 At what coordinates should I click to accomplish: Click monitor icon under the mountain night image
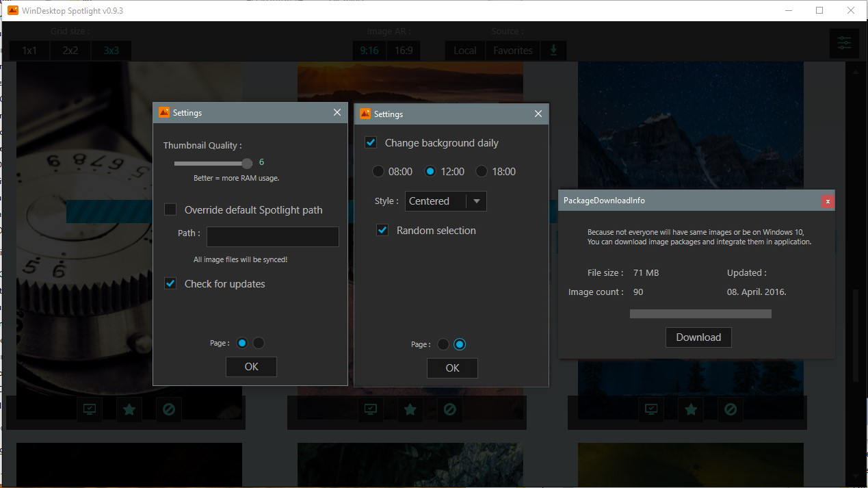(651, 409)
